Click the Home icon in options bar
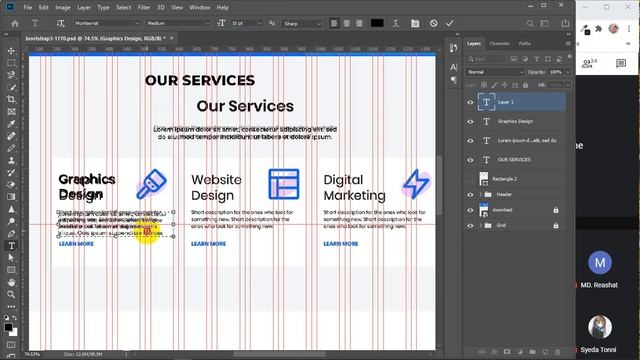Image resolution: width=640 pixels, height=360 pixels. pyautogui.click(x=15, y=23)
